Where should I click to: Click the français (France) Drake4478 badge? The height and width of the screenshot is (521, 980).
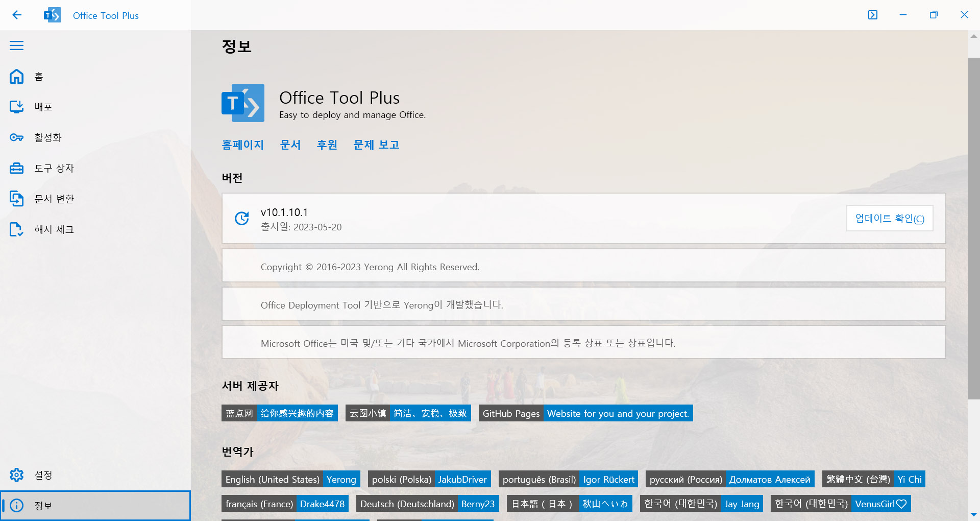point(285,504)
